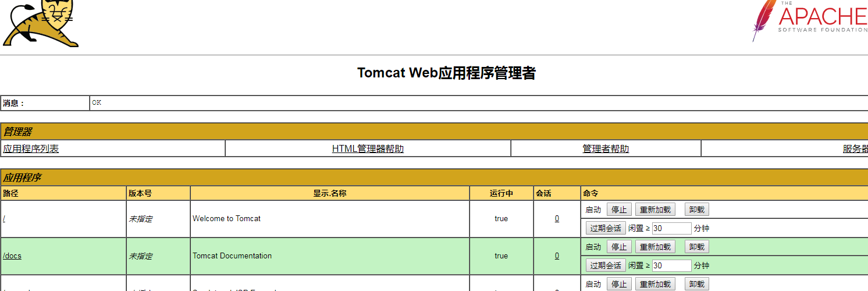Viewport: 868px width, 291px height.
Task: Click 过期会话 button in the /docs row
Action: (x=606, y=265)
